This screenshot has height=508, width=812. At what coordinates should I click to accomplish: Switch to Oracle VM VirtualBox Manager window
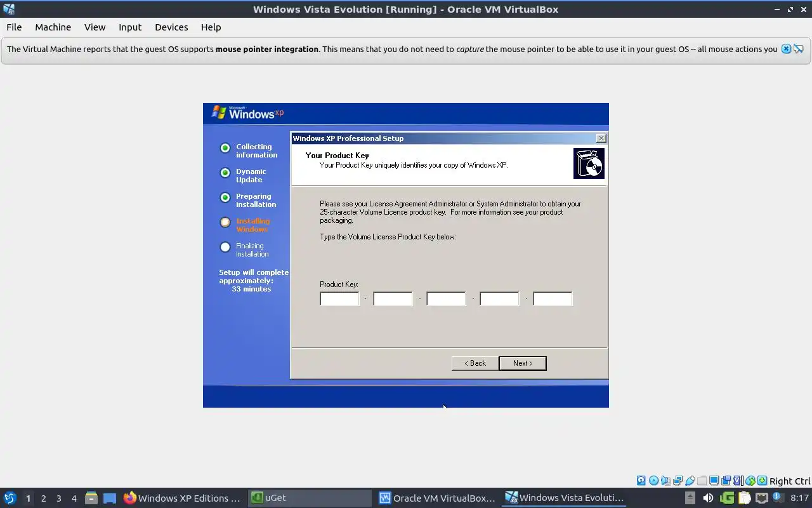pyautogui.click(x=437, y=498)
